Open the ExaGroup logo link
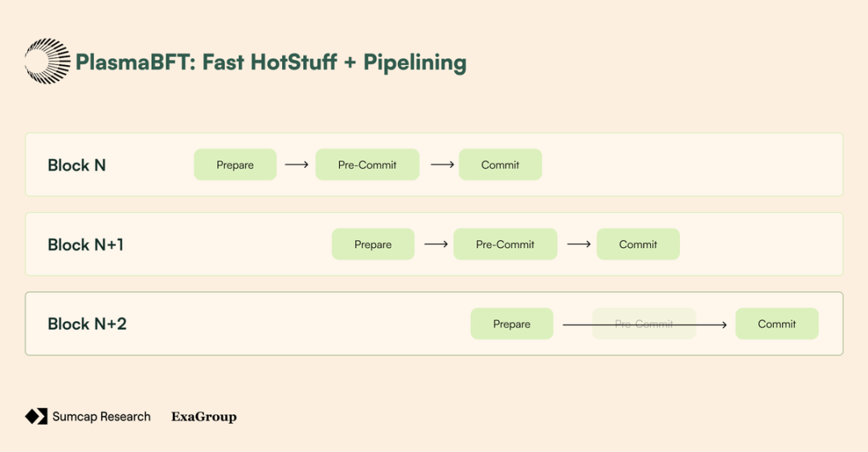Image resolution: width=868 pixels, height=452 pixels. pyautogui.click(x=204, y=417)
